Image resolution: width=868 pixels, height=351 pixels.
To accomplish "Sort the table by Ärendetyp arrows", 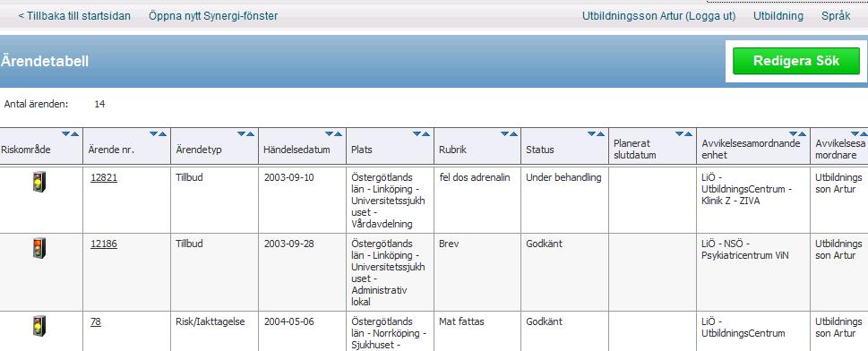I will [x=245, y=133].
